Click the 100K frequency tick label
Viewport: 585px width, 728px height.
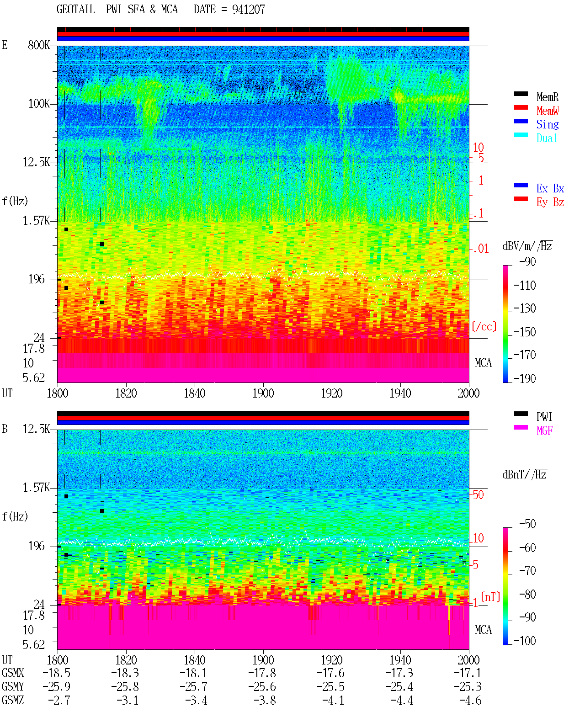[x=39, y=103]
